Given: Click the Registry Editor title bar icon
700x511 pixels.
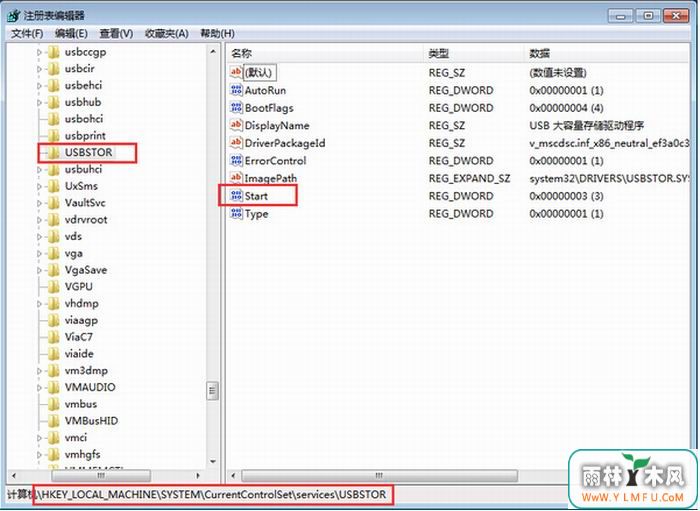Looking at the screenshot, I should 14,16.
